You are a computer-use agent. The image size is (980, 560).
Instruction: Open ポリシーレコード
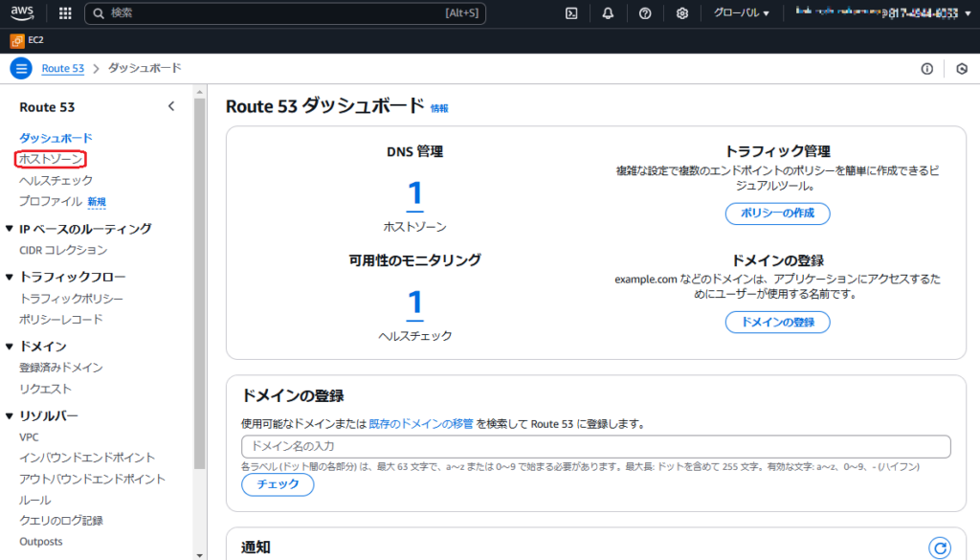point(60,320)
